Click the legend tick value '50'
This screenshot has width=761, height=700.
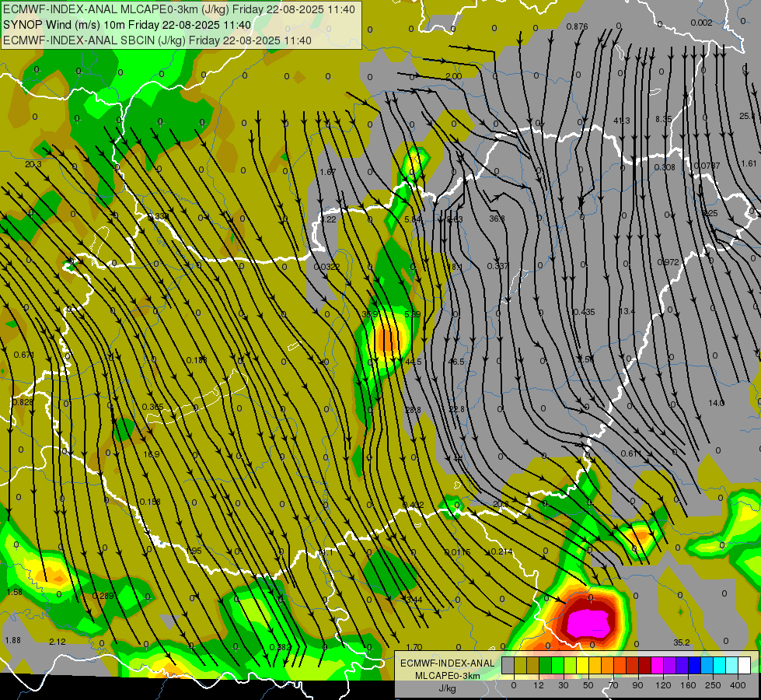pos(588,685)
